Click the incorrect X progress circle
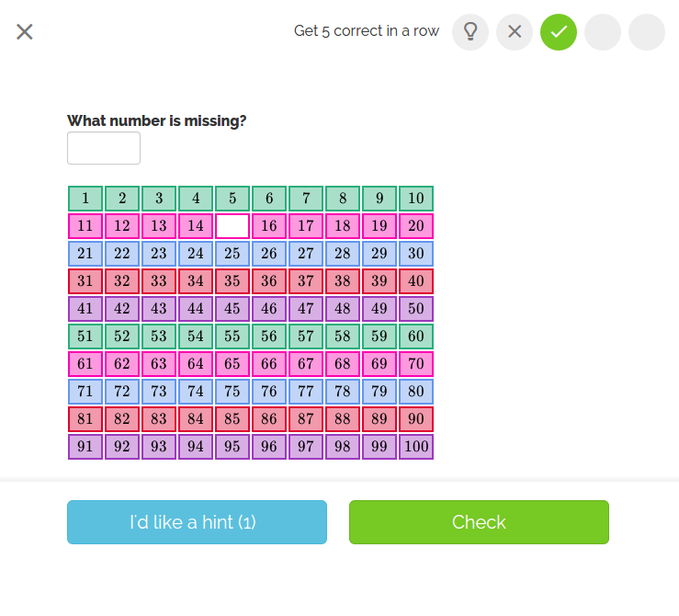The height and width of the screenshot is (616, 679). [515, 31]
